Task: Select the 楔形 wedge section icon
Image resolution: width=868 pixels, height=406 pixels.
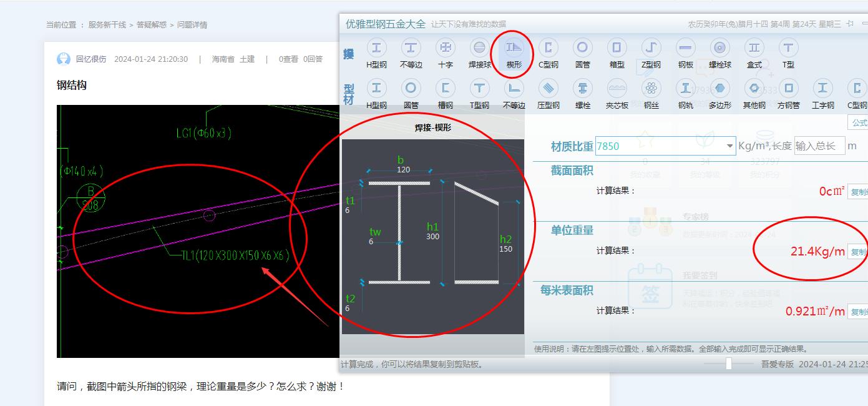Action: coord(514,53)
